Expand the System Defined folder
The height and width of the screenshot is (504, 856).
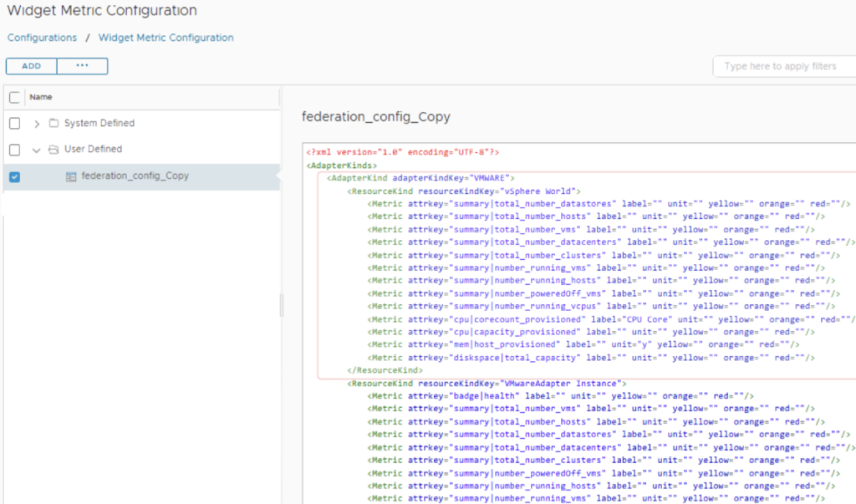[x=37, y=124]
